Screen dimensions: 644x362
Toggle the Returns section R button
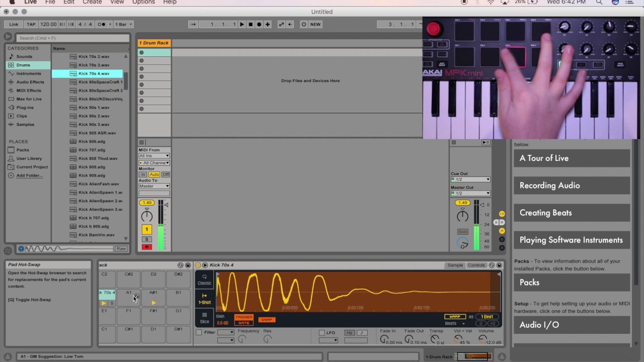tap(502, 222)
